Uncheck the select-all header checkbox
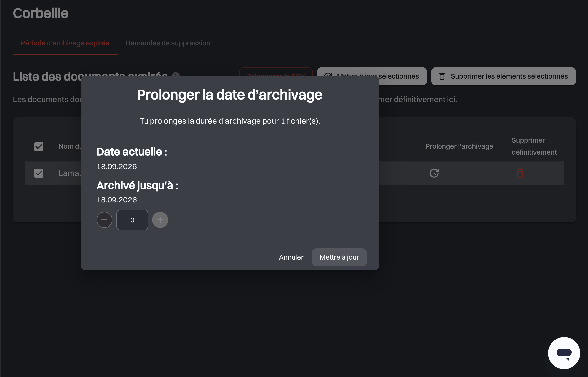The height and width of the screenshot is (377, 588). click(x=39, y=146)
